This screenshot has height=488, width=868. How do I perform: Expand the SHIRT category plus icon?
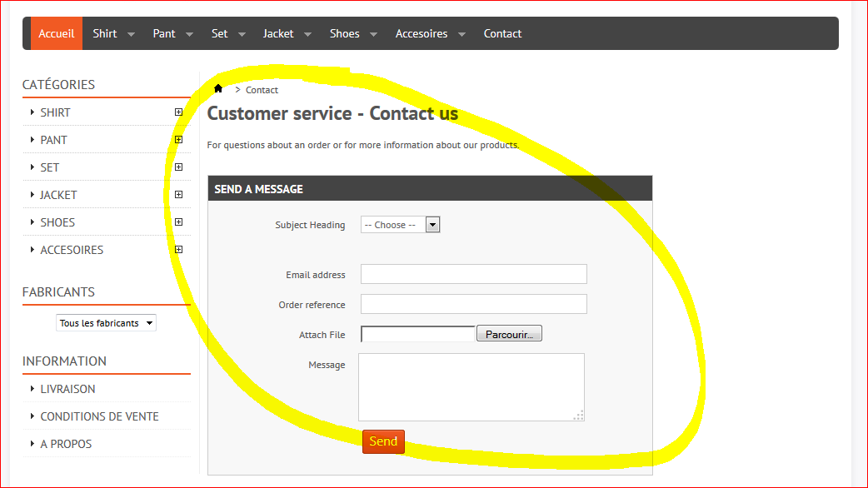(x=179, y=112)
